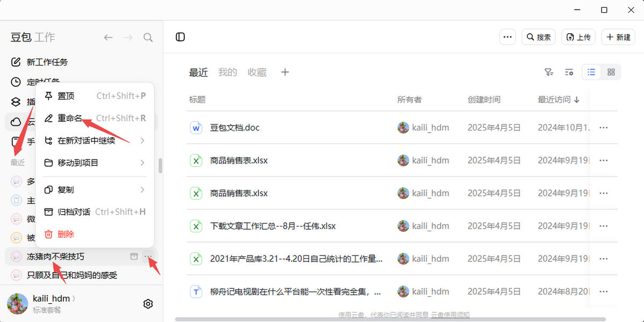
Task: Switch to grid view
Action: [x=611, y=72]
